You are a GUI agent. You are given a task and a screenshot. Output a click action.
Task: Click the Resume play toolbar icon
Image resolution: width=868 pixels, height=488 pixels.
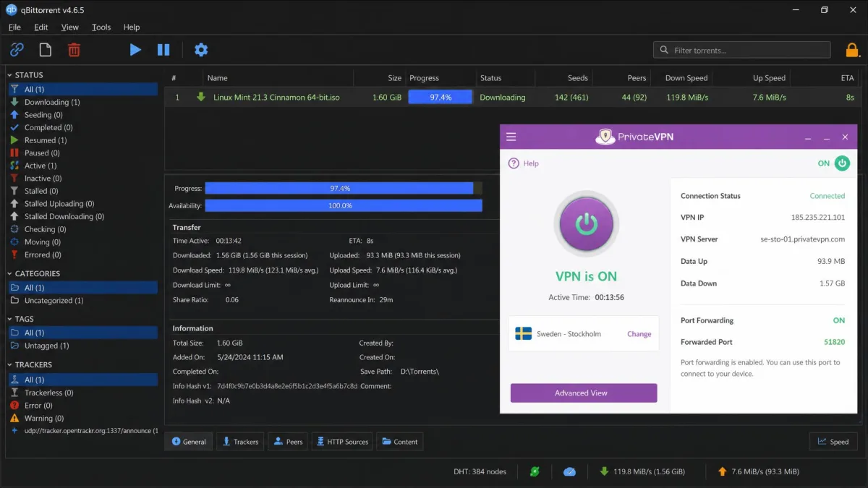[x=135, y=50]
